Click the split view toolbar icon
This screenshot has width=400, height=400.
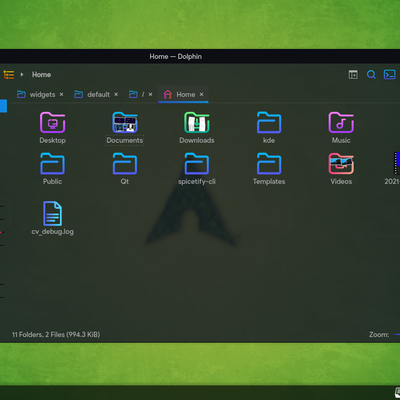(353, 74)
